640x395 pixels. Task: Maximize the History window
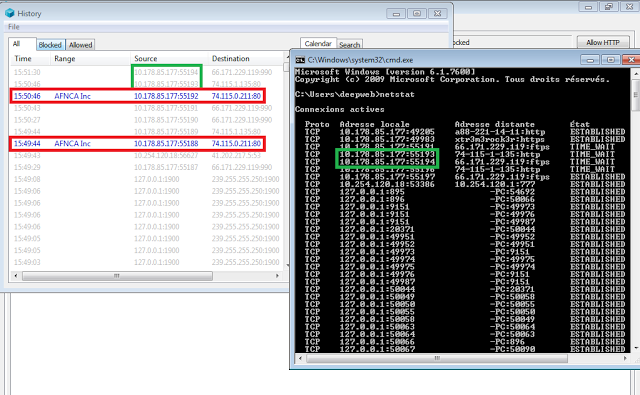417,13
